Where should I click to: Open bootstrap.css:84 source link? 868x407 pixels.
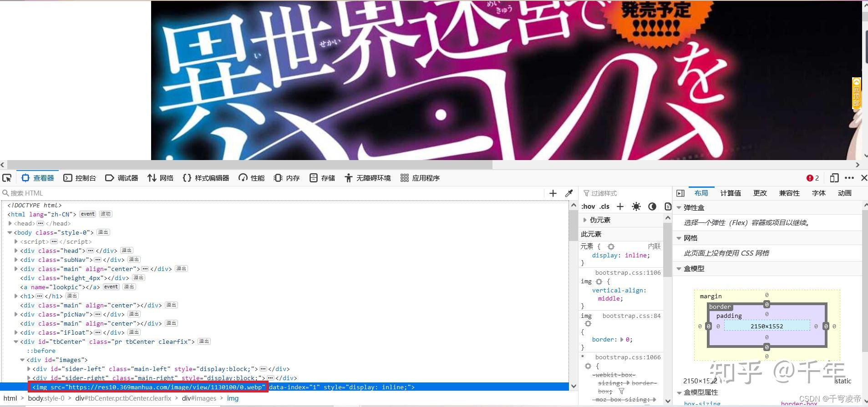pos(631,316)
